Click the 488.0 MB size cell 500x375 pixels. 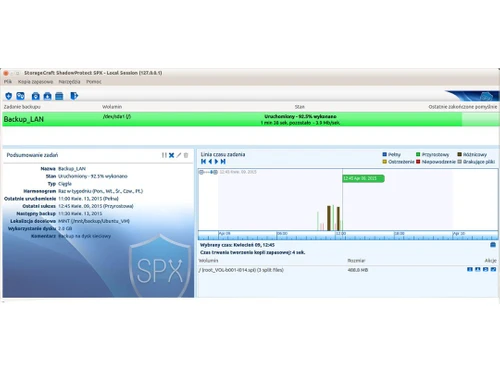coord(358,270)
